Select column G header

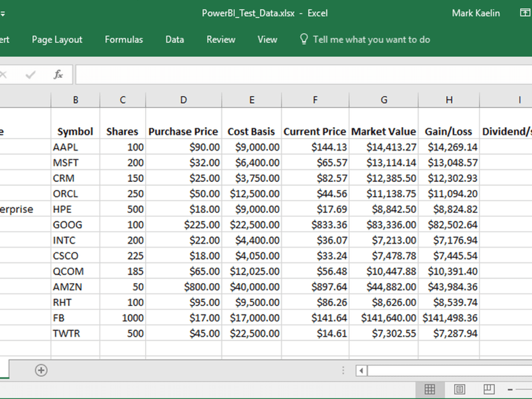(x=384, y=100)
